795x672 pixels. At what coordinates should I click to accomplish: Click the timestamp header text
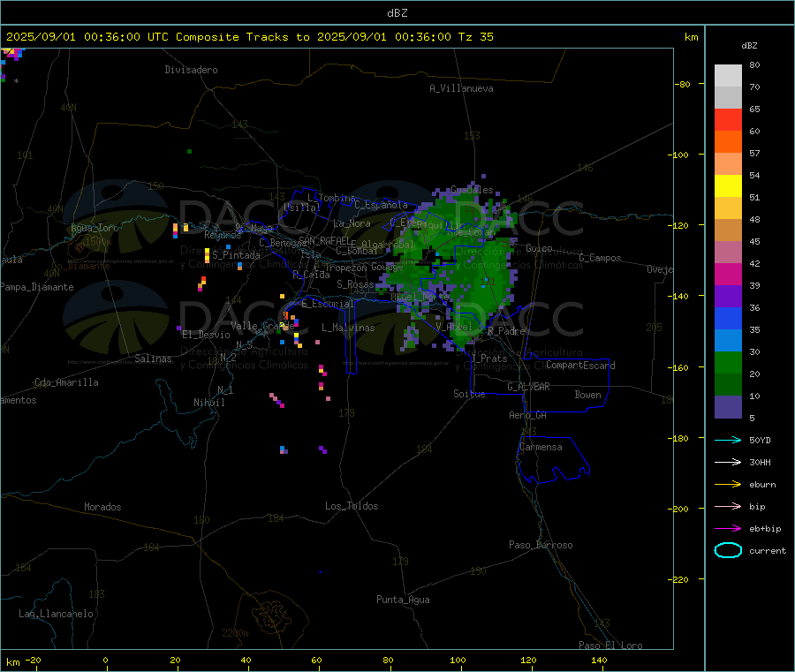[x=250, y=37]
